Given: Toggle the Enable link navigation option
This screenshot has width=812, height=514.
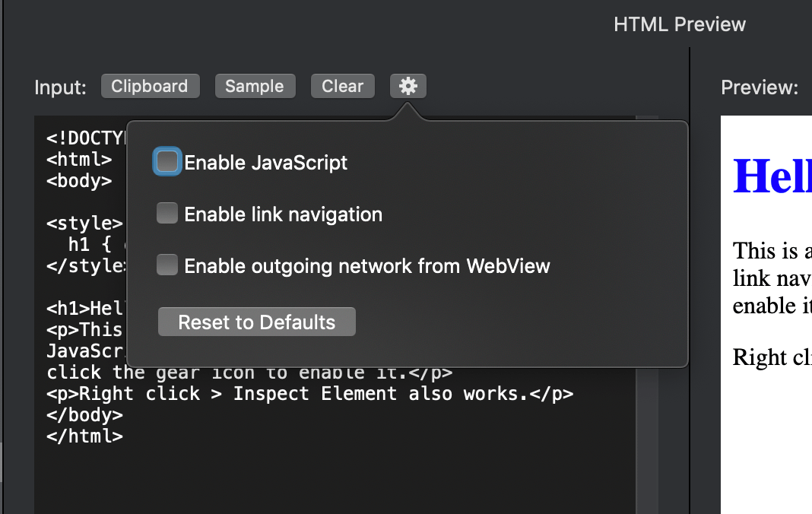Looking at the screenshot, I should click(167, 213).
